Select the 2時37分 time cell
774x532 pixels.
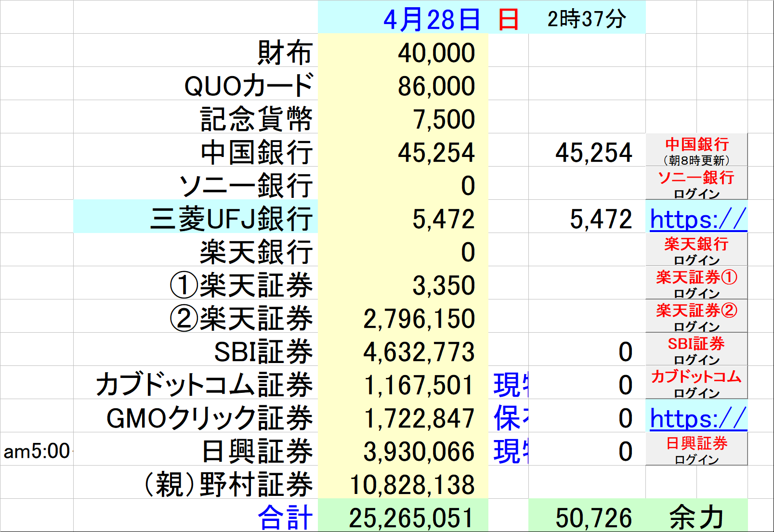pos(587,17)
